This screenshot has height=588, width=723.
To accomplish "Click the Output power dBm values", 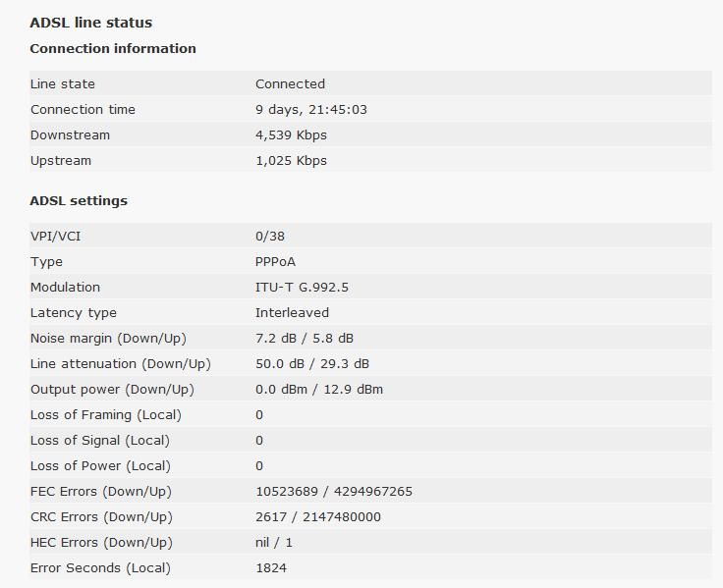I will point(319,390).
